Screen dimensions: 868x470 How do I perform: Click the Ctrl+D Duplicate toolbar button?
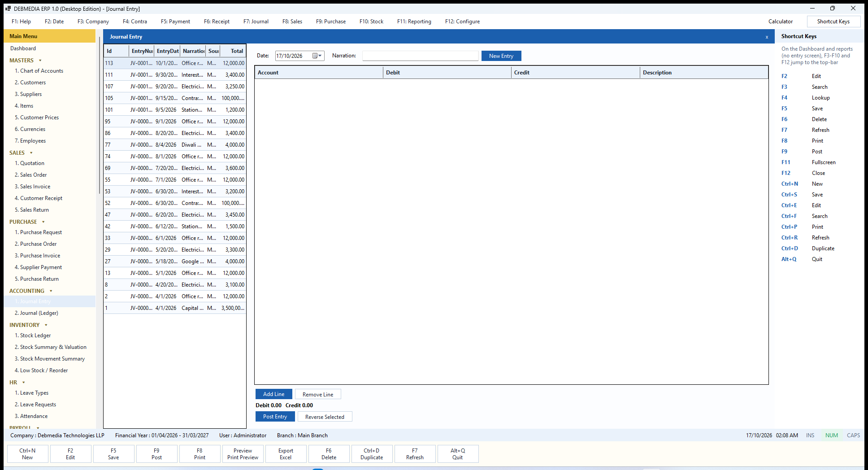(x=372, y=454)
